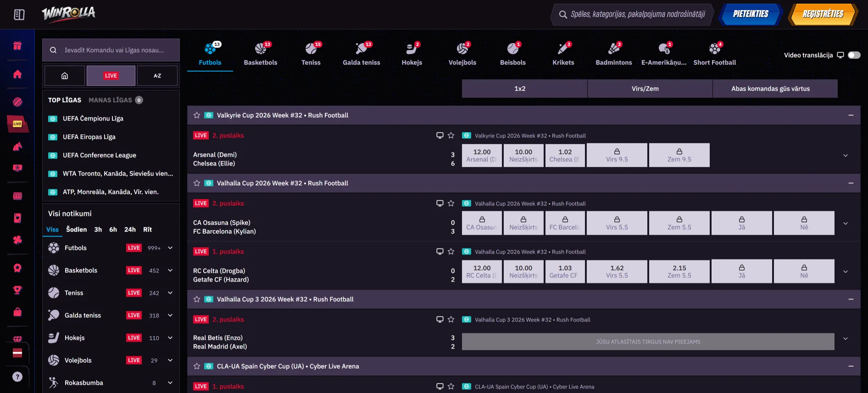Open UEFA Conference League link
Viewport: 868px width, 393px height.
[100, 155]
